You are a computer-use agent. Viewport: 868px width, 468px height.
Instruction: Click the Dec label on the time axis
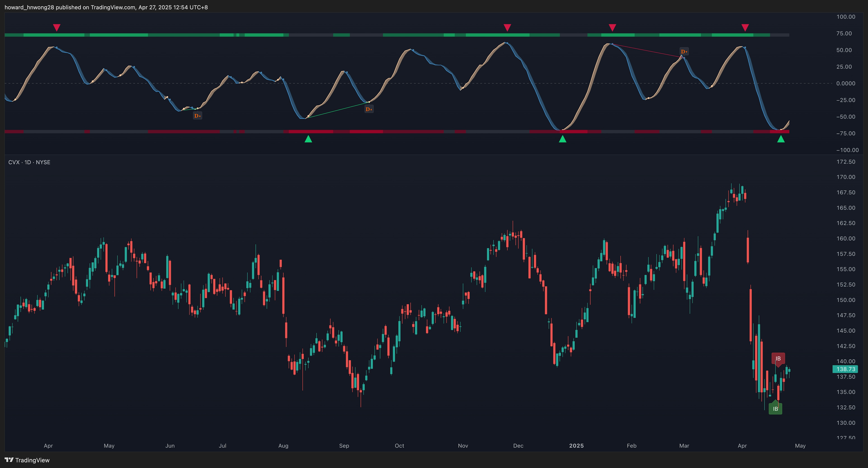(518, 445)
